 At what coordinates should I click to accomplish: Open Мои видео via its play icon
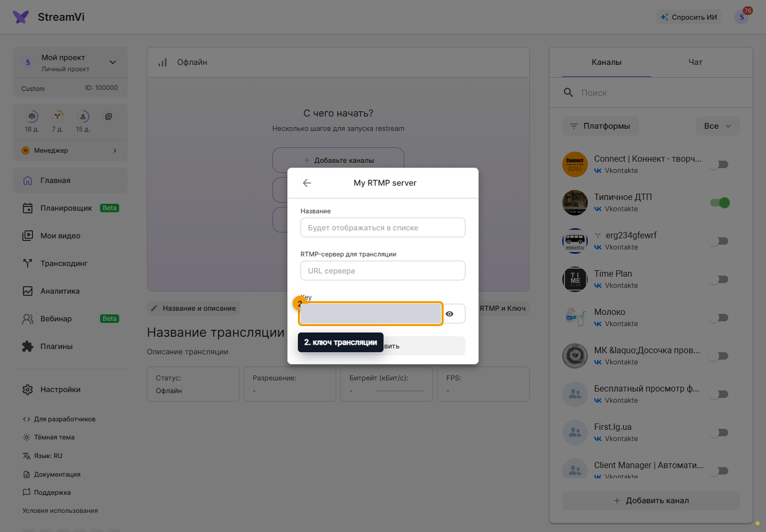point(28,236)
